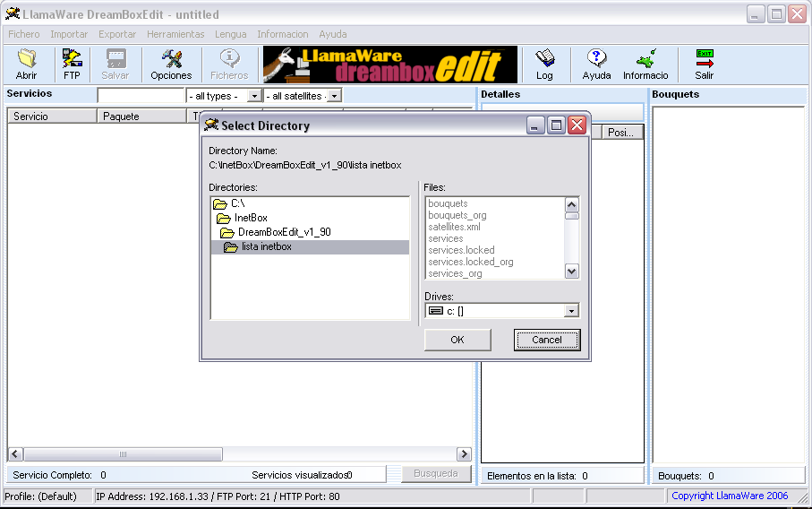The image size is (812, 509).
Task: Open the all satellites dropdown
Action: (x=335, y=96)
